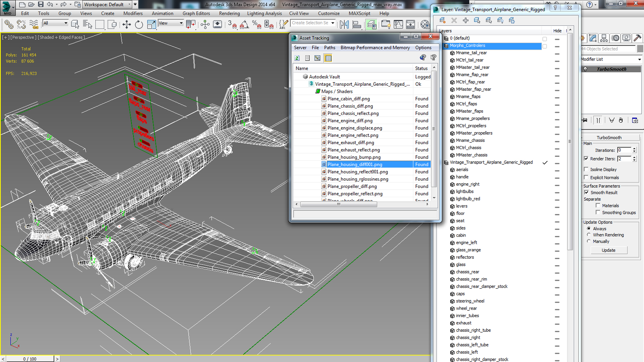This screenshot has width=644, height=362.
Task: Click the Perspective viewport label
Action: click(x=23, y=37)
